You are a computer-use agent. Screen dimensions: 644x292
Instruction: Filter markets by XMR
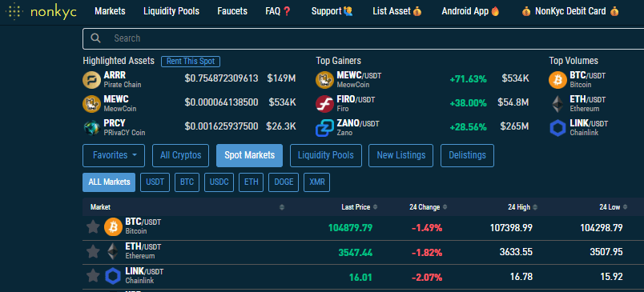coord(316,182)
